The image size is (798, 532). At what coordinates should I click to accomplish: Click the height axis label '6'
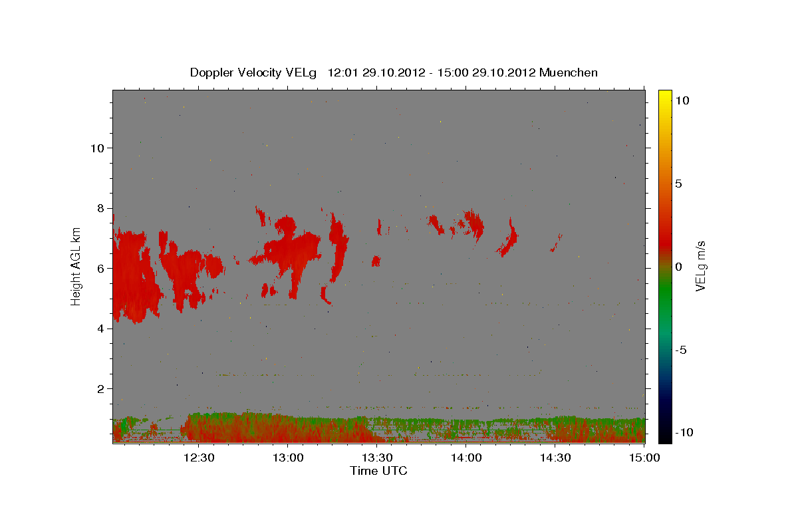[x=100, y=268]
